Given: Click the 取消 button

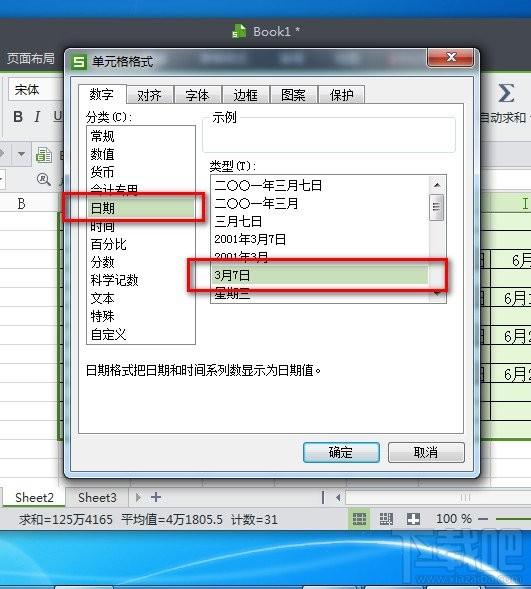Looking at the screenshot, I should [x=426, y=452].
